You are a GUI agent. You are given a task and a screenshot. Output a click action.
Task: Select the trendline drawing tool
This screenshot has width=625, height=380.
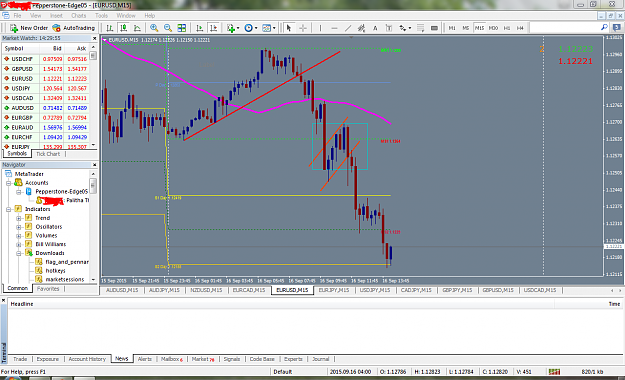348,28
